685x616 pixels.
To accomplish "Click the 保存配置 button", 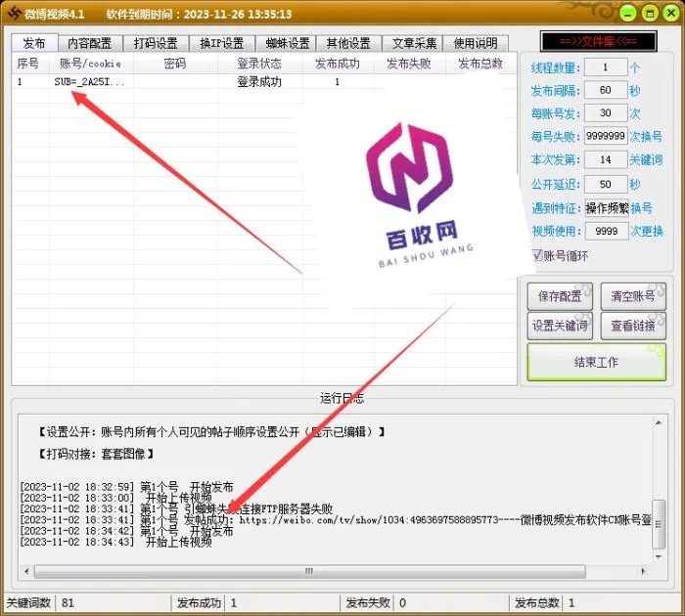I will [560, 296].
